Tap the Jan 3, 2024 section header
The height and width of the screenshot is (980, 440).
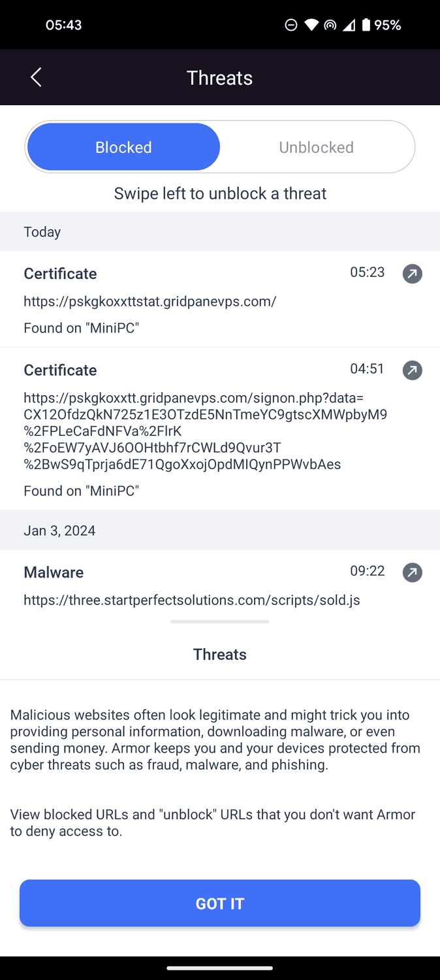(x=59, y=531)
